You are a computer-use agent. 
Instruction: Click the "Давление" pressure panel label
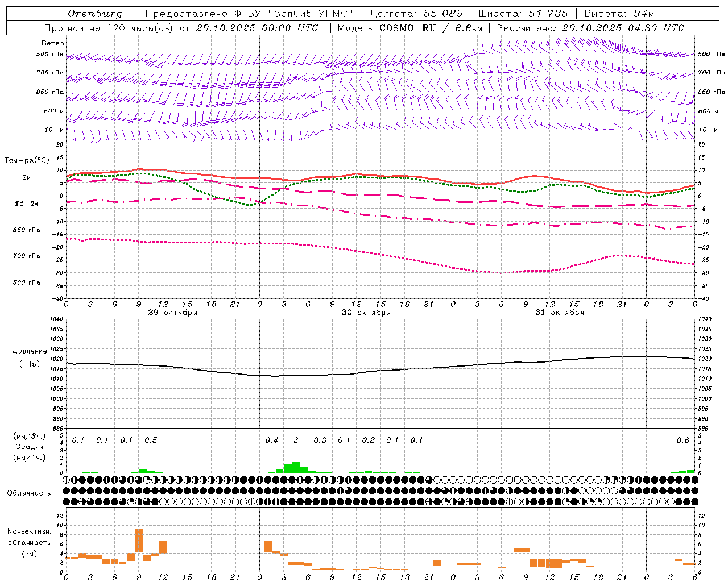coord(30,351)
